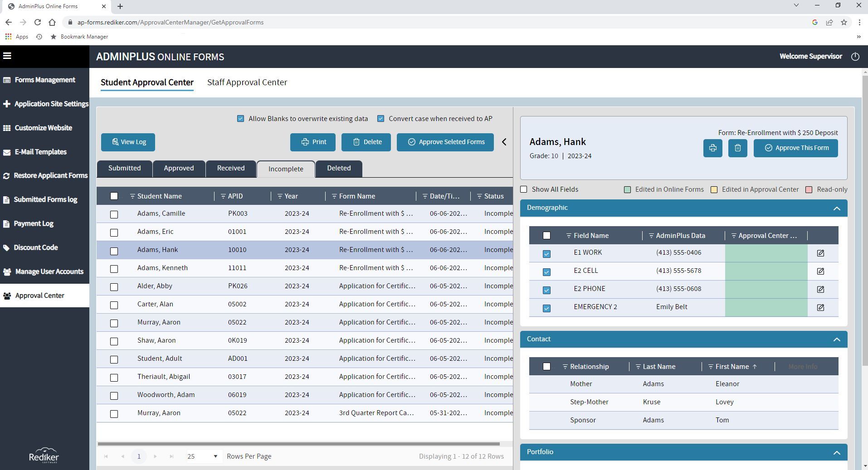Toggle Allow Blanks to overwrite existing data
The width and height of the screenshot is (868, 470).
click(240, 119)
